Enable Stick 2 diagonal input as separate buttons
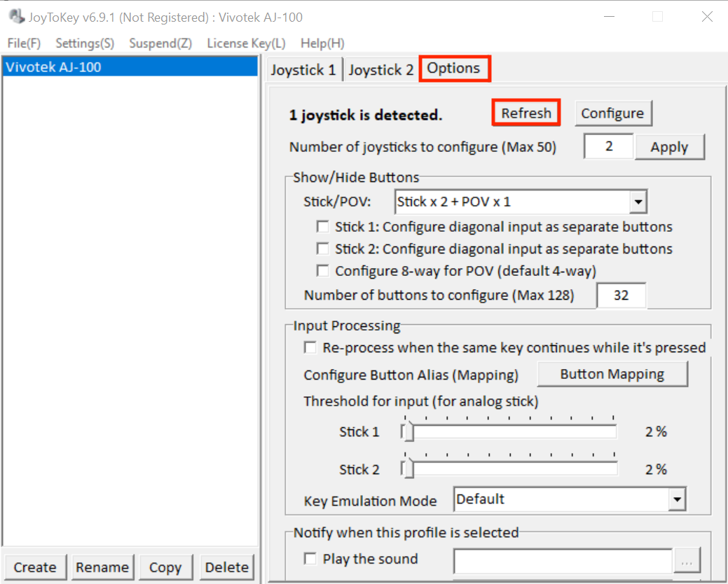This screenshot has width=728, height=584. pos(323,249)
